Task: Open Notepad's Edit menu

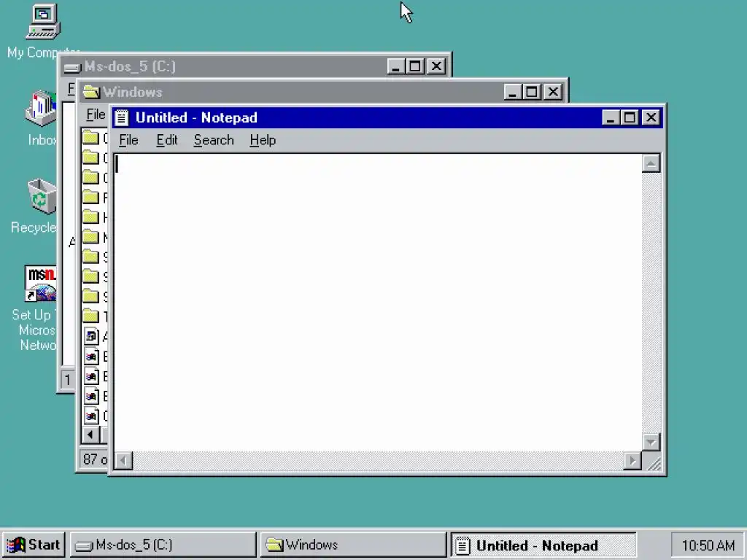Action: (x=167, y=140)
